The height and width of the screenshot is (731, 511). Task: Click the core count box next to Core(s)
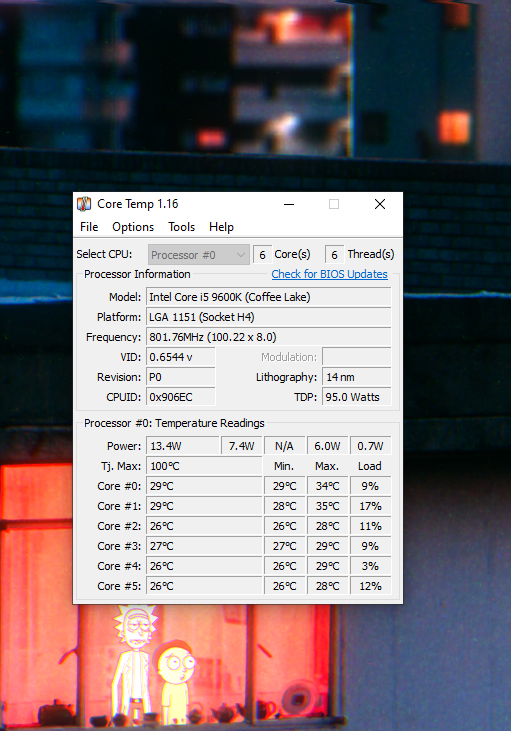262,255
